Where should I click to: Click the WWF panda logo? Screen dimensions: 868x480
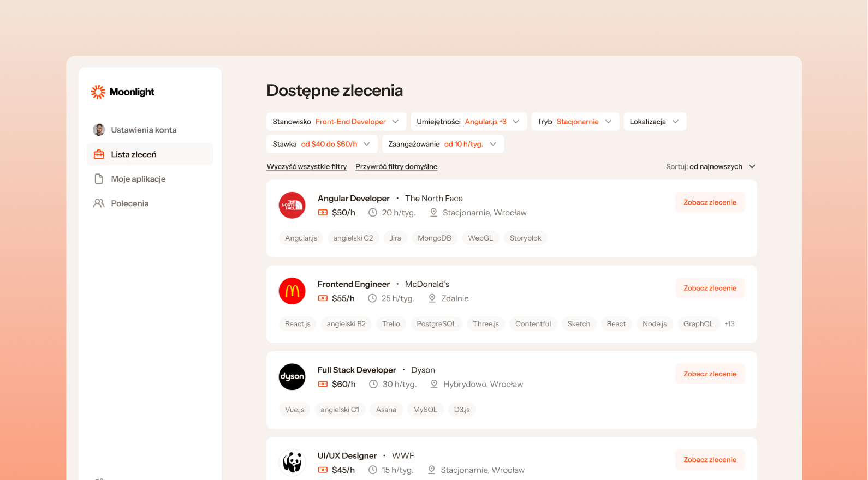tap(292, 462)
